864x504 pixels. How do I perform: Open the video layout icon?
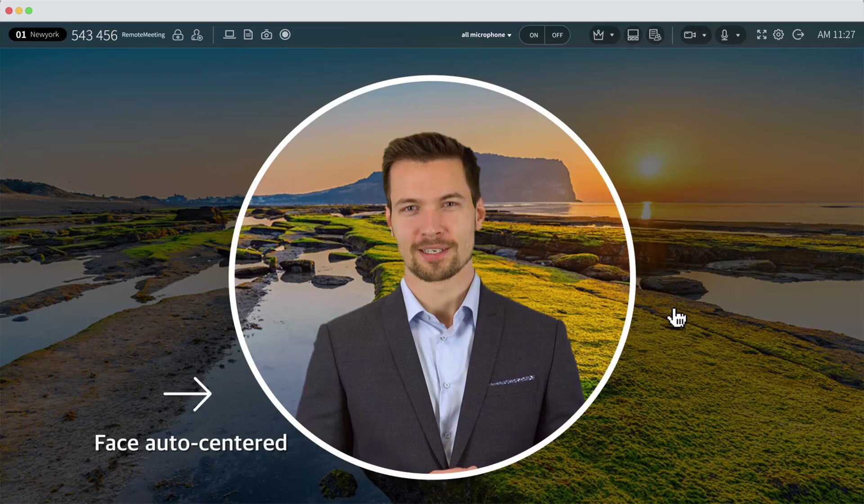click(x=633, y=35)
